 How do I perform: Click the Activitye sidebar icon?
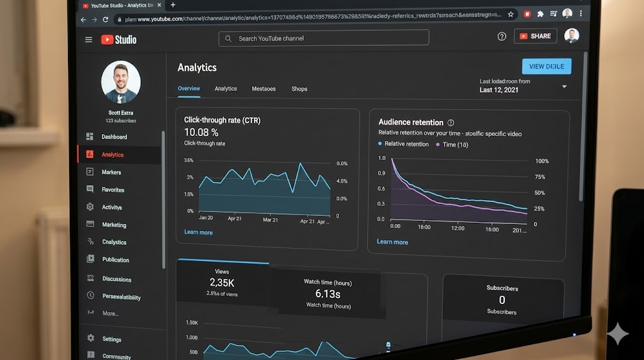(90, 206)
